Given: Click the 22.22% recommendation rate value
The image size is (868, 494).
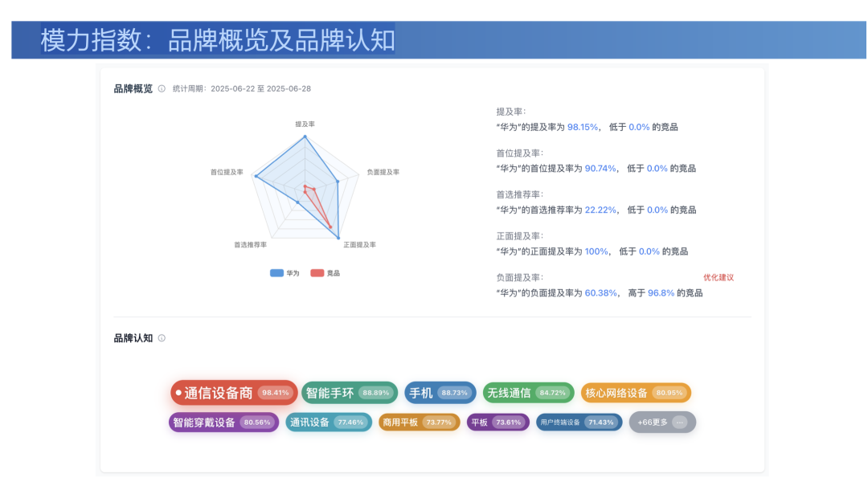Looking at the screenshot, I should 600,210.
